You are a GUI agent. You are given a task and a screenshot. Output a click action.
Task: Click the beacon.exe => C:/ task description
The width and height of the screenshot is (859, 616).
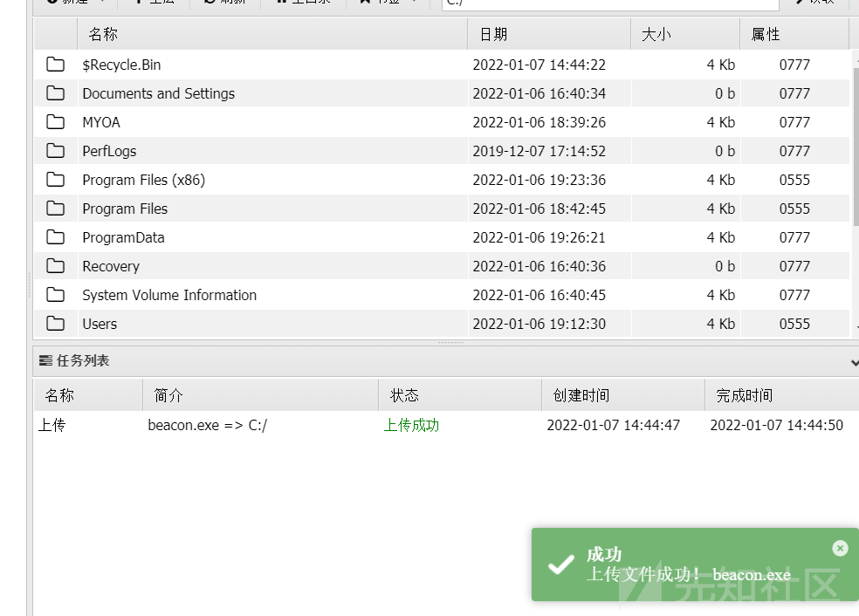pyautogui.click(x=207, y=426)
